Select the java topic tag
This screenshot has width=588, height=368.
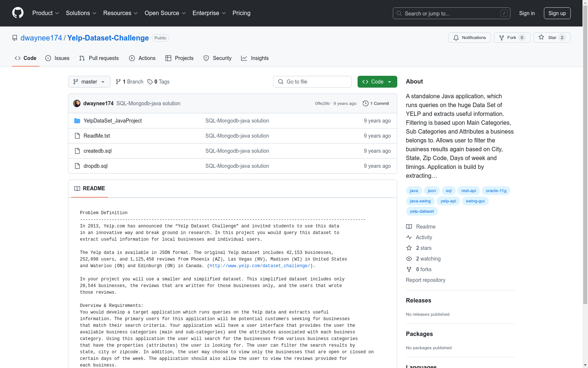414,191
